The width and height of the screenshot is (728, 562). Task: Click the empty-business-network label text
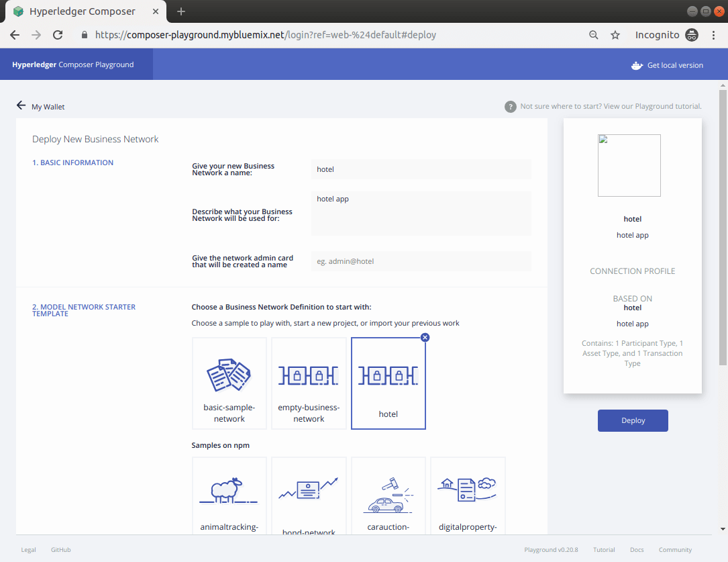point(309,413)
